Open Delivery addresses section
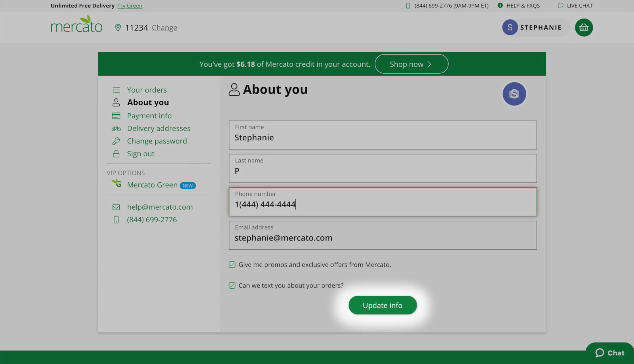 coord(159,128)
